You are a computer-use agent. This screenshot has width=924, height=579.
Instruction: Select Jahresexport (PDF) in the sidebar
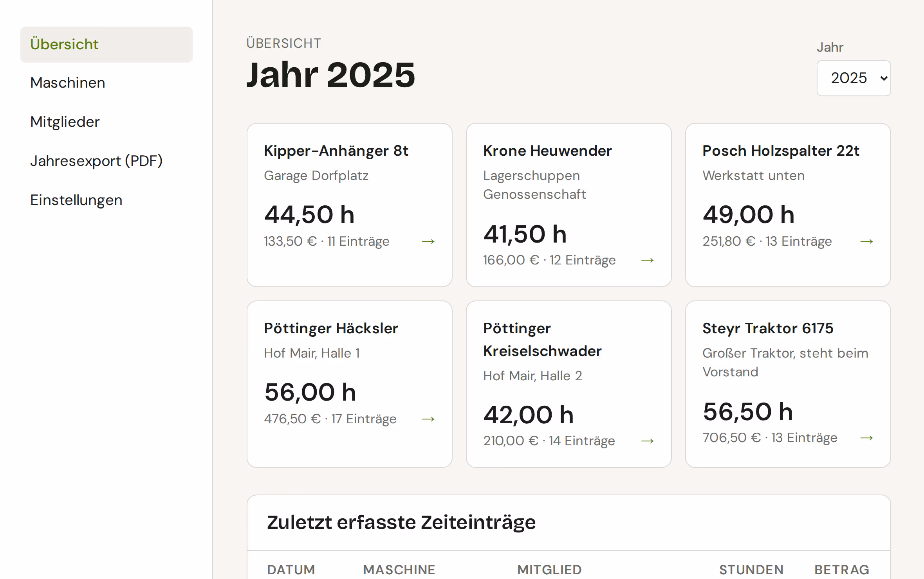pos(106,161)
